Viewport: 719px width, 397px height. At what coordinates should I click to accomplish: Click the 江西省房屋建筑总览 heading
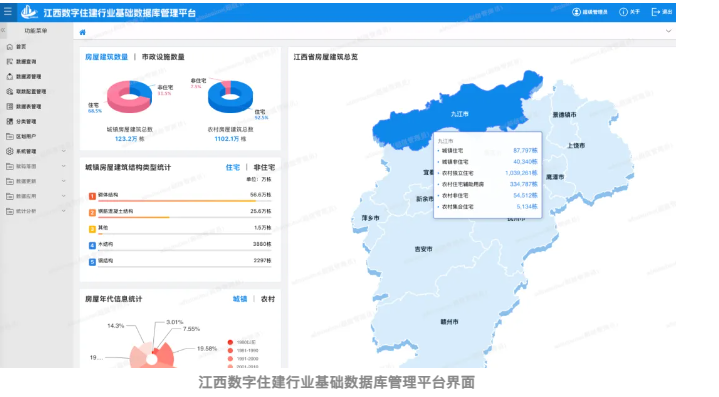pos(326,57)
